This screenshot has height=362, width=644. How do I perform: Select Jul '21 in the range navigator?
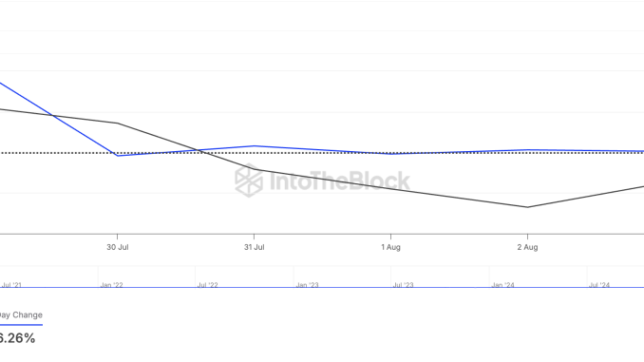11,285
